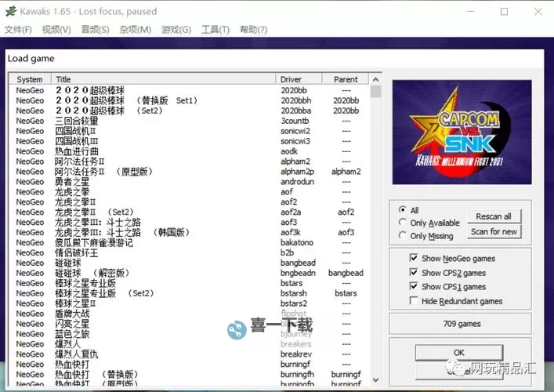Select the bstars2 game row
Image resolution: width=554 pixels, height=392 pixels.
(x=190, y=303)
